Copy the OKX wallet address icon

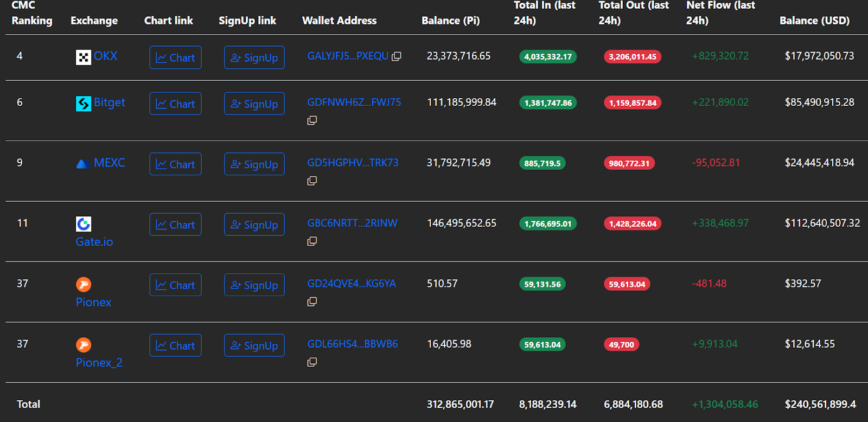(x=397, y=56)
